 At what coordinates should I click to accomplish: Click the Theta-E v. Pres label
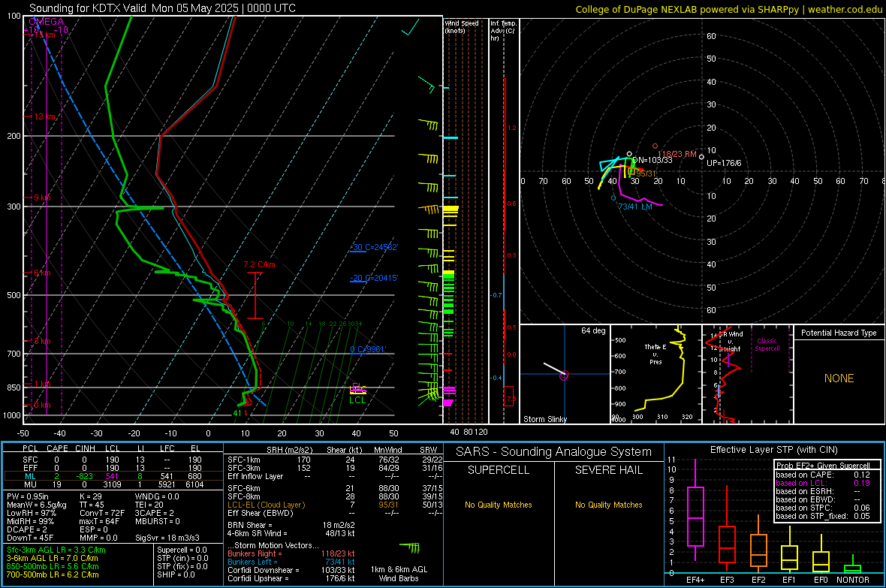click(x=655, y=354)
